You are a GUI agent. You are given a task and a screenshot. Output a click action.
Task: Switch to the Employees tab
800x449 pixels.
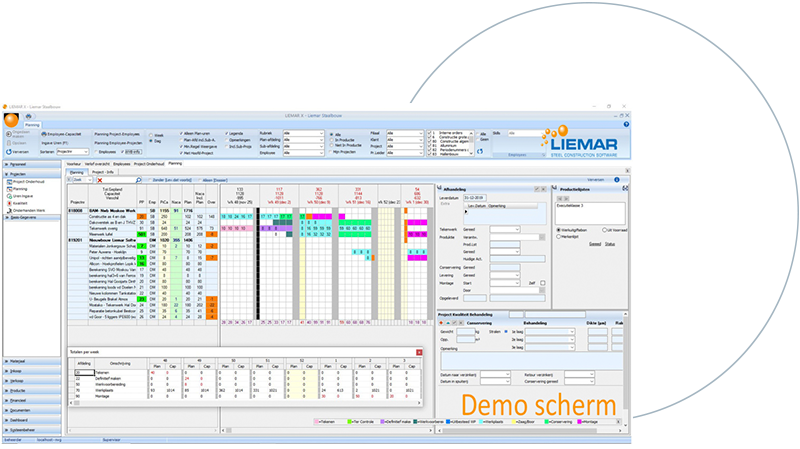point(121,164)
